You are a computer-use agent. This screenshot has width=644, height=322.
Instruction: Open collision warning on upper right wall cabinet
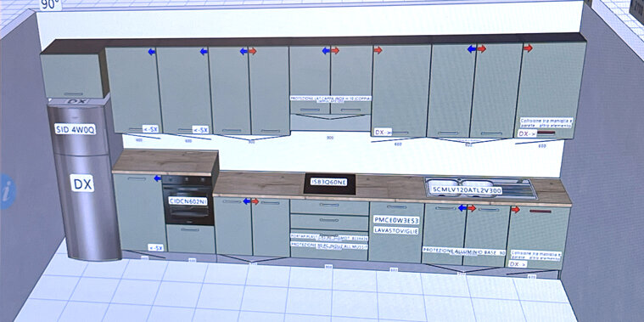click(x=546, y=122)
